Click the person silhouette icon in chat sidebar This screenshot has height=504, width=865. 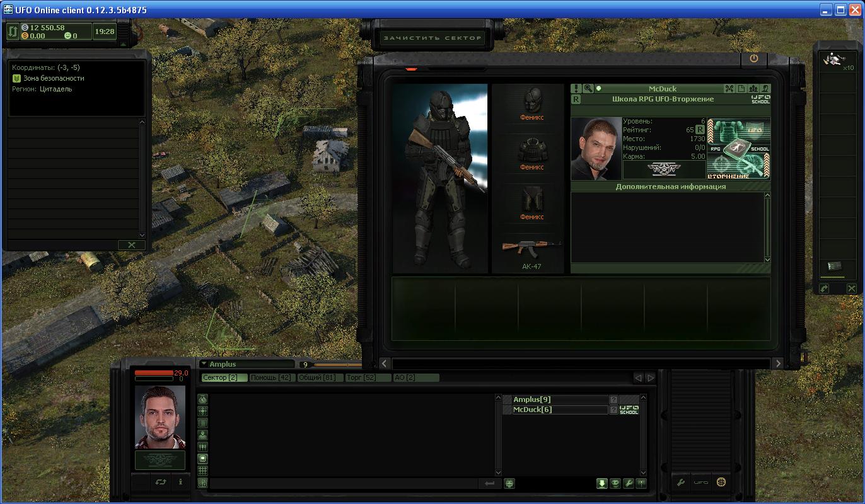click(202, 435)
